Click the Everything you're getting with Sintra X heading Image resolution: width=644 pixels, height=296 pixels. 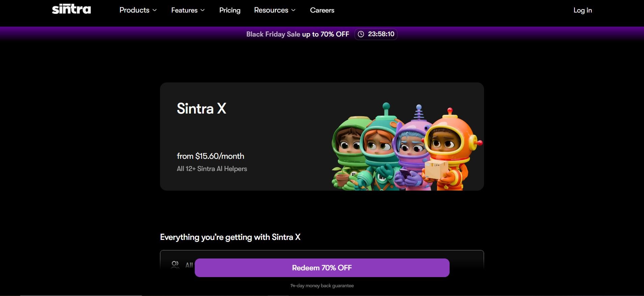pyautogui.click(x=230, y=237)
